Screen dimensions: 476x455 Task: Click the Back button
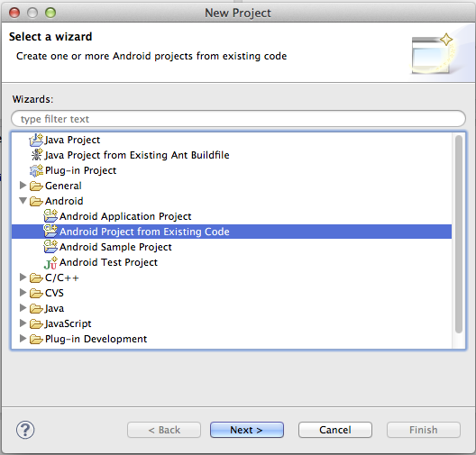point(164,430)
